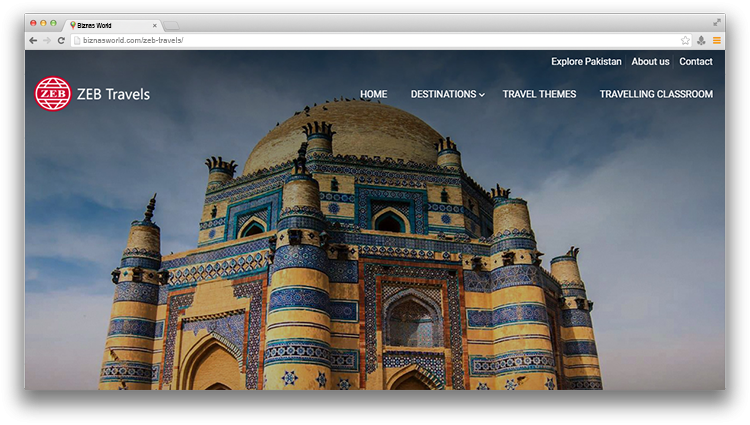
Task: Go to Travel Themes in the navigation
Action: (539, 94)
